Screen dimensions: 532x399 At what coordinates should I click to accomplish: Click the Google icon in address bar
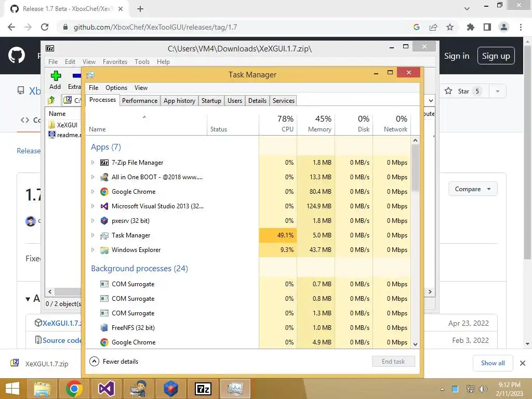coord(417,27)
